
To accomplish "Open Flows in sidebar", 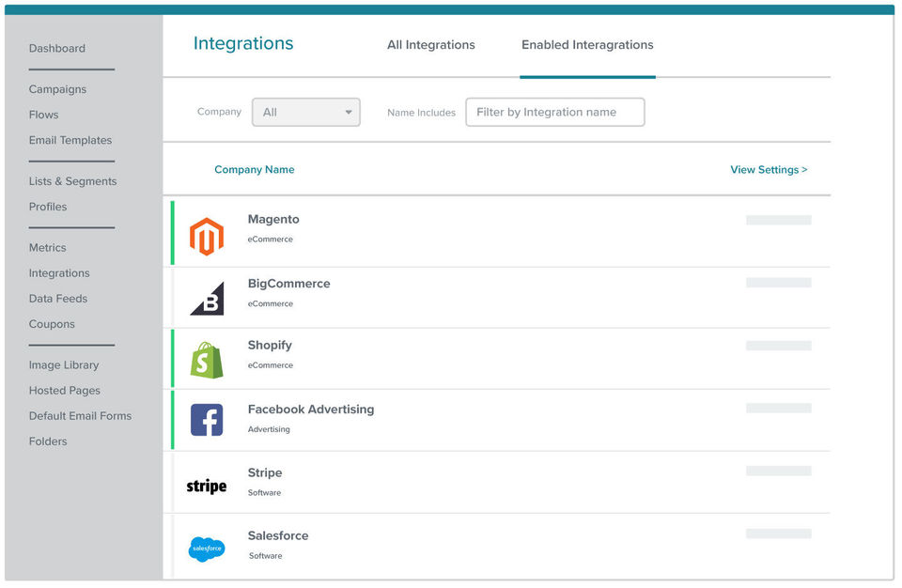I will [44, 115].
